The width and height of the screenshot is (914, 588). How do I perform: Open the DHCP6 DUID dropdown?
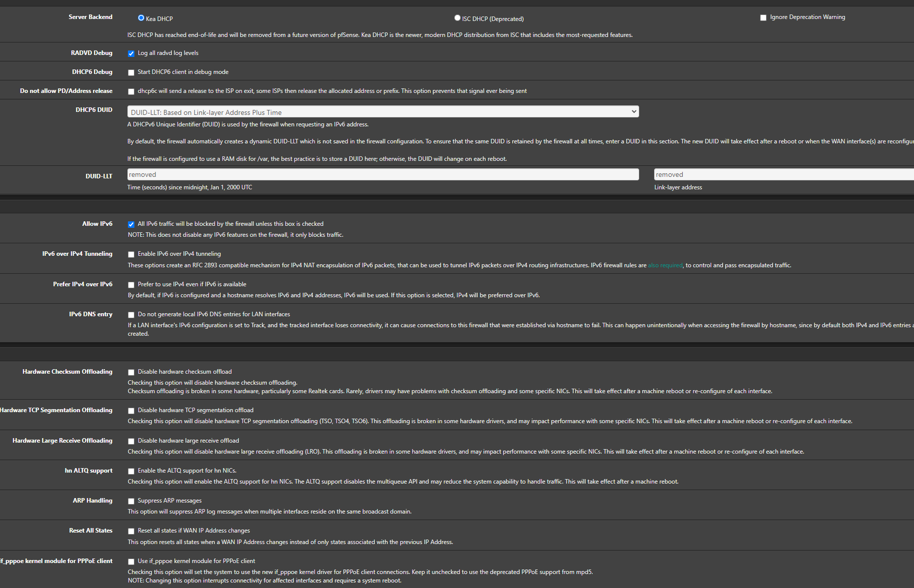(x=383, y=112)
